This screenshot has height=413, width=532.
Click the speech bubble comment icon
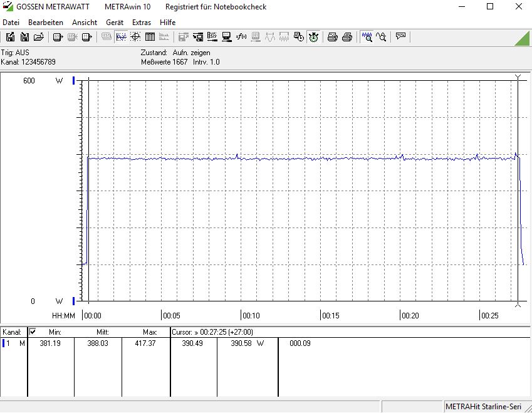tap(401, 37)
